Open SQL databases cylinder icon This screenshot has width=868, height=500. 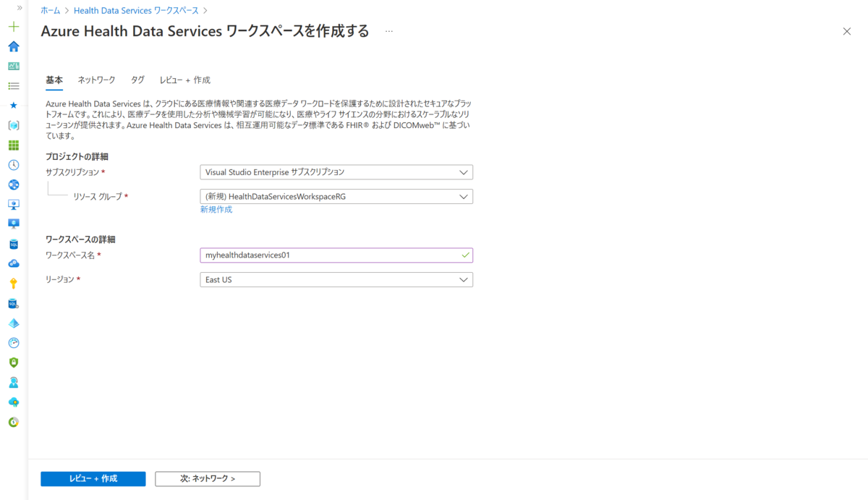click(x=13, y=244)
